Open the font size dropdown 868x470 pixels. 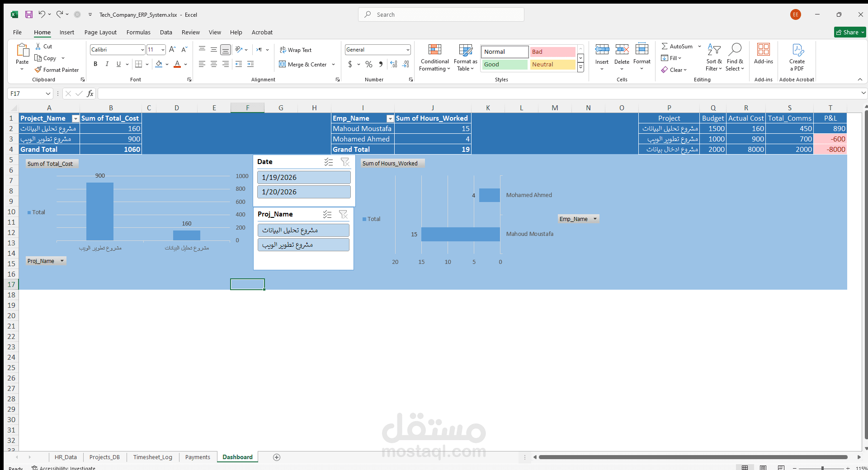162,50
